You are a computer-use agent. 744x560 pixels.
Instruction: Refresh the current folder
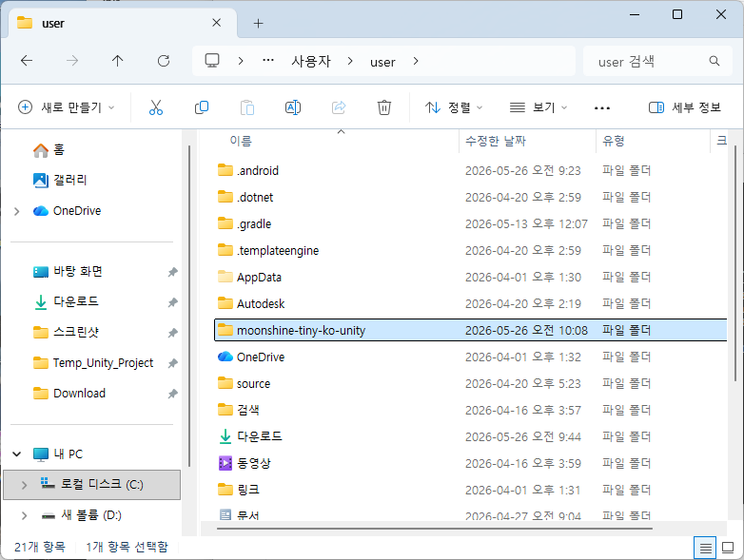(164, 61)
